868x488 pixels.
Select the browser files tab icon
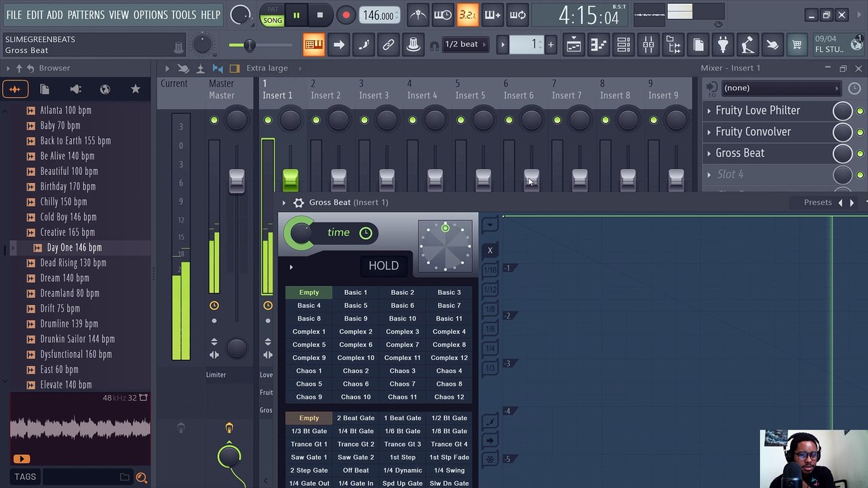[45, 89]
